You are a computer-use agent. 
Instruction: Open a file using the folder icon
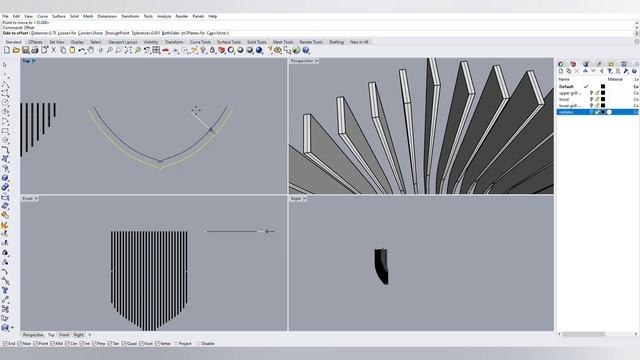[16, 50]
